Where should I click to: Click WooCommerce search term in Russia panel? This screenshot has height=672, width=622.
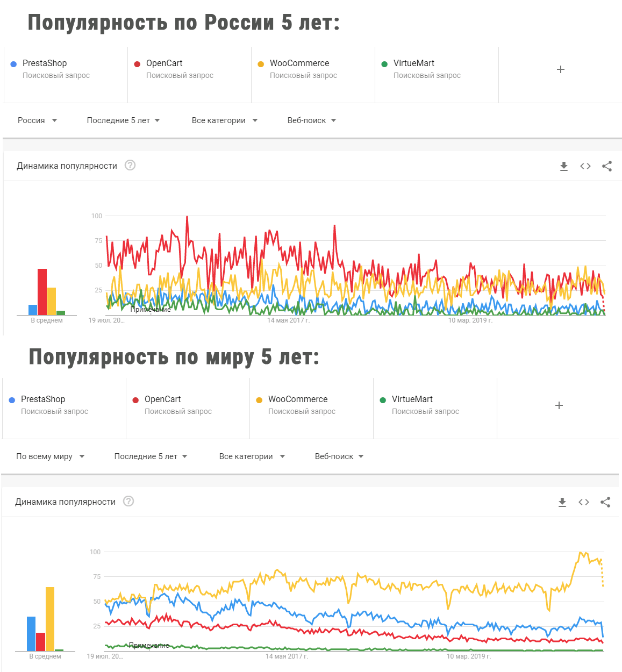point(299,63)
